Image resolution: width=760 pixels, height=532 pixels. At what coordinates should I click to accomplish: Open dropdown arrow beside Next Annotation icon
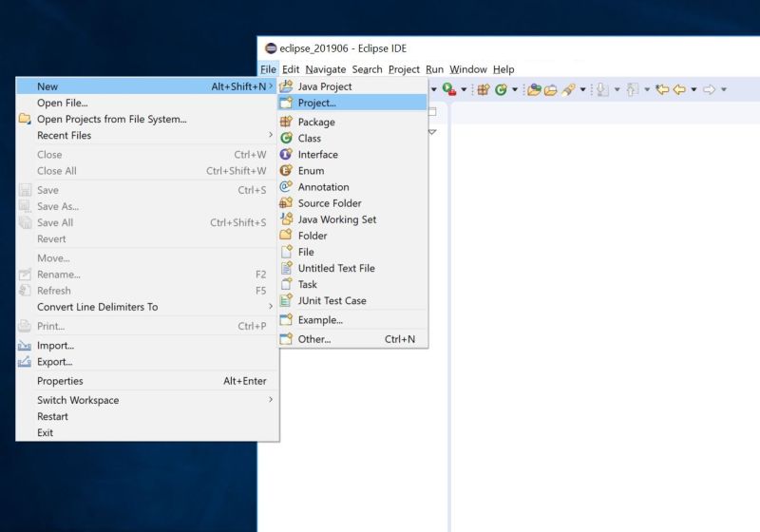[x=617, y=89]
